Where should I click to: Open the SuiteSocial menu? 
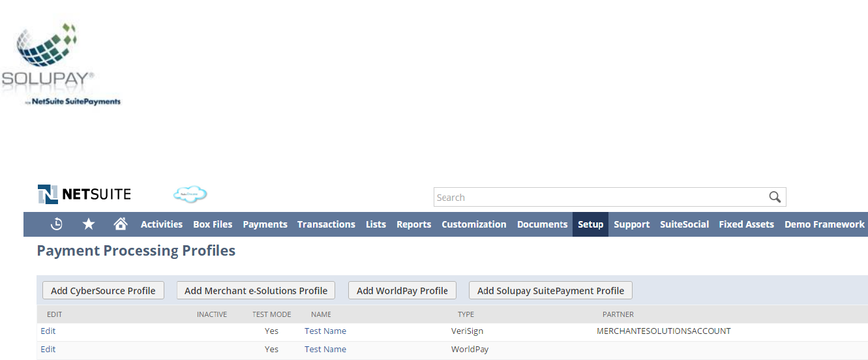point(684,224)
